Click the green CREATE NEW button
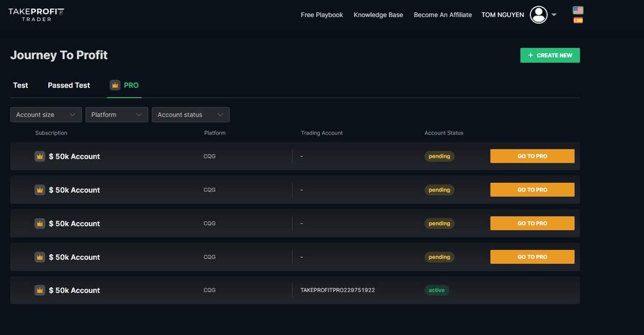Viewport: 644px width, 335px height. click(550, 55)
